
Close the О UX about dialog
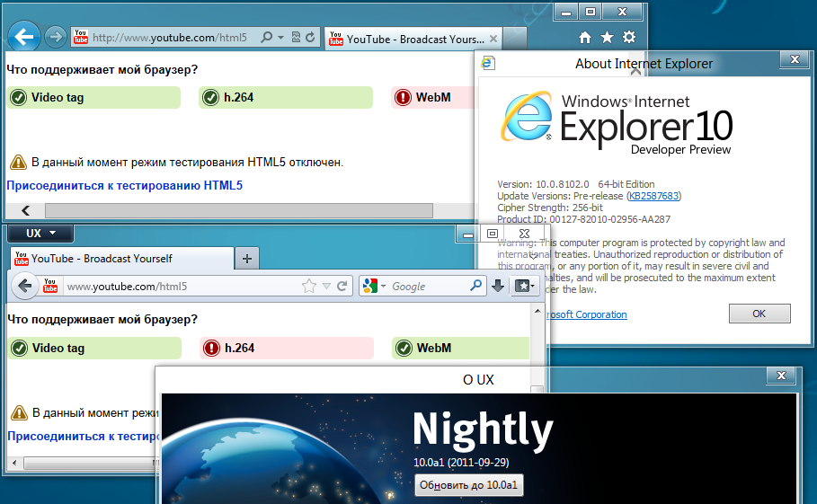click(781, 376)
